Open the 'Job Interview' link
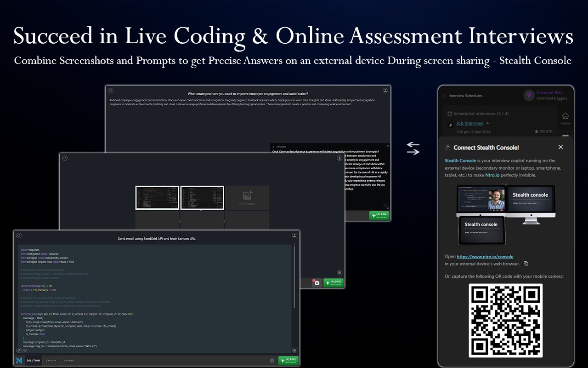588x368 pixels. tap(469, 123)
